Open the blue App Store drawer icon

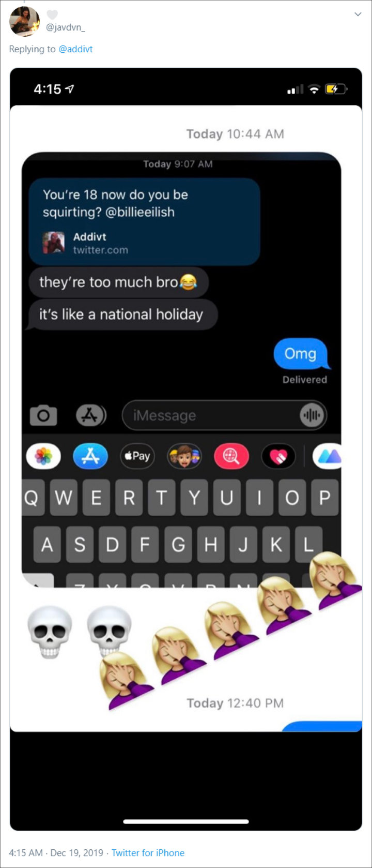click(90, 456)
